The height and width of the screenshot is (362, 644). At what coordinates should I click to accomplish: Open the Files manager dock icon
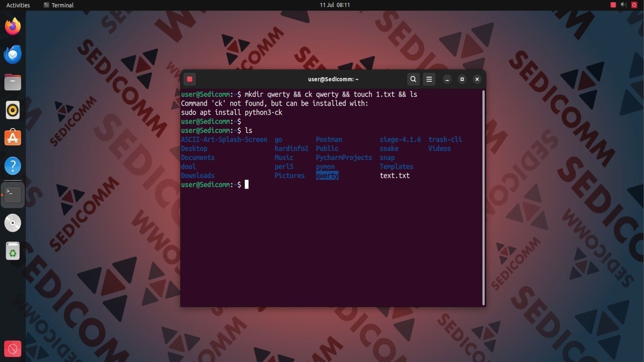point(13,82)
